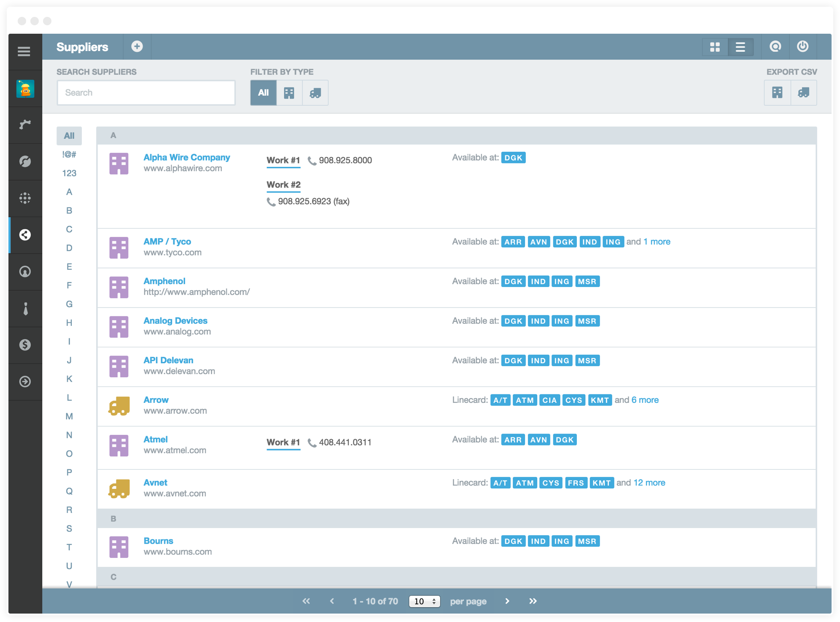The height and width of the screenshot is (622, 840).
Task: Open the Avnet distributor link
Action: 155,483
